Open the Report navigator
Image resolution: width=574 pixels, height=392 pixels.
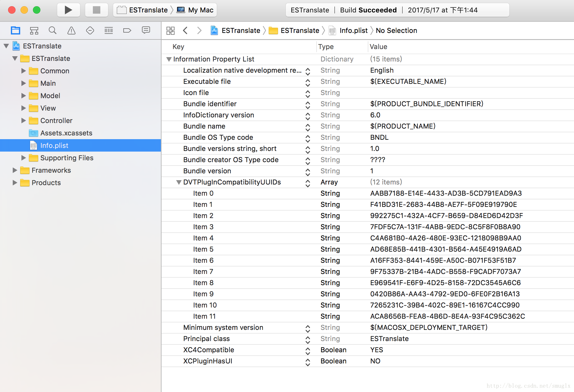click(x=146, y=30)
